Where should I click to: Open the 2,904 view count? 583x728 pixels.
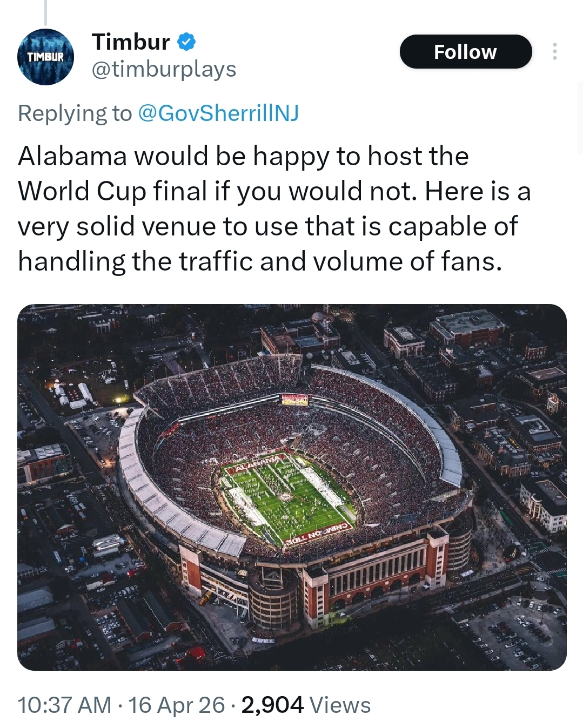point(272,705)
